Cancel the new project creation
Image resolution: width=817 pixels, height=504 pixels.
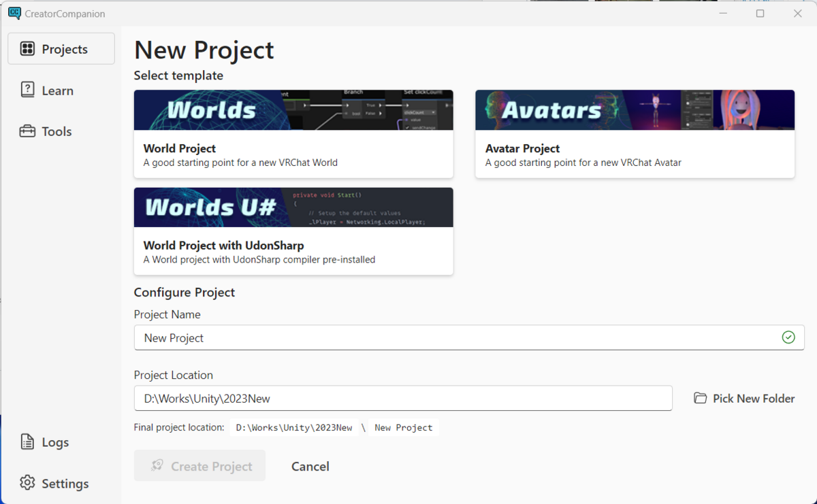pyautogui.click(x=310, y=467)
